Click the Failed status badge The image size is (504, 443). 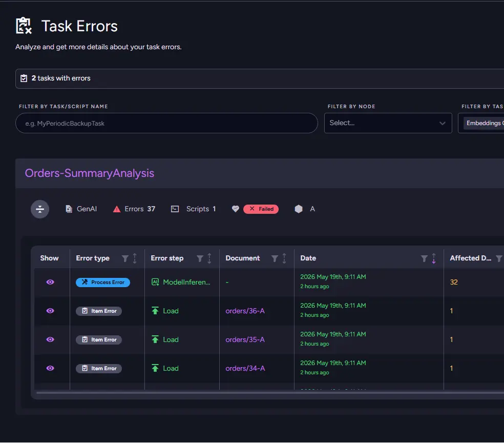point(261,209)
